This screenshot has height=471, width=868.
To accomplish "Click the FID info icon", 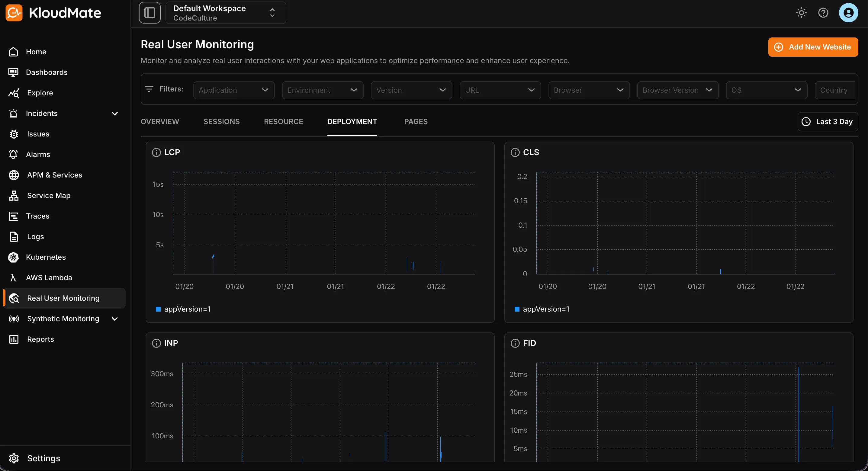I will point(515,343).
